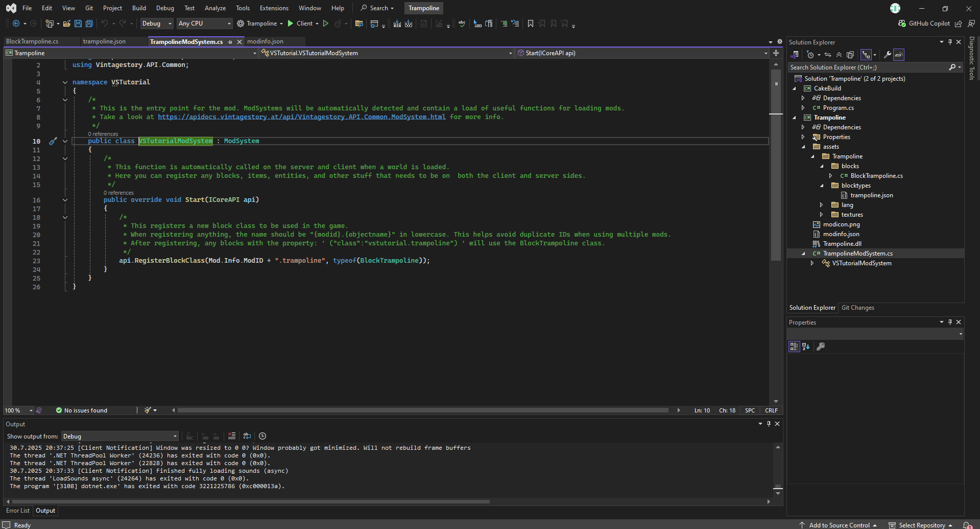
Task: Open the Debug configuration dropdown
Action: pos(157,24)
